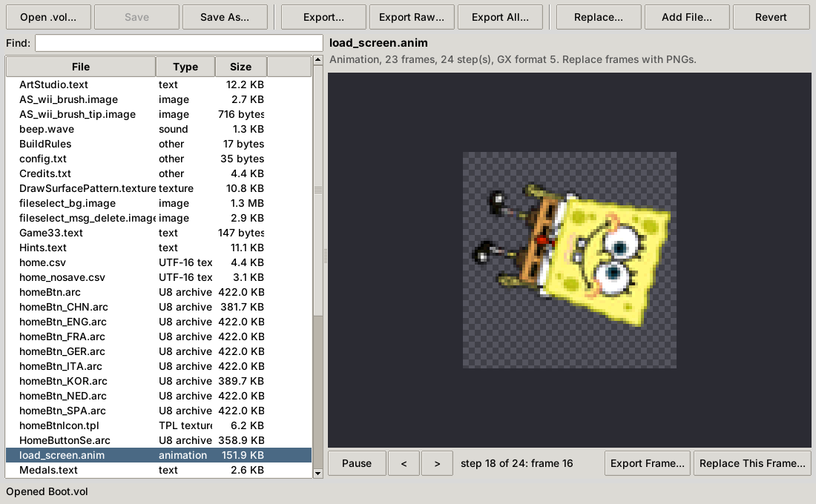The image size is (816, 504).
Task: Select homeBtn.arc archive
Action: click(x=159, y=292)
